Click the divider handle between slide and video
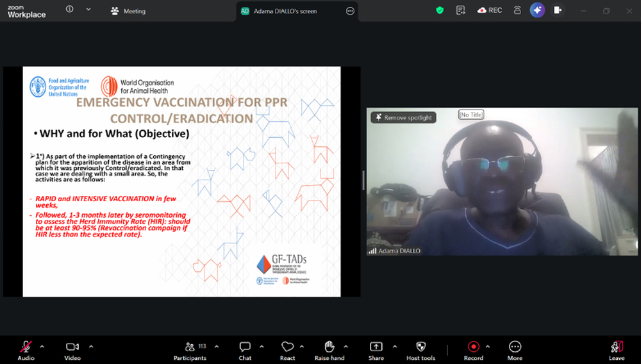This screenshot has height=364, width=641. pyautogui.click(x=363, y=181)
